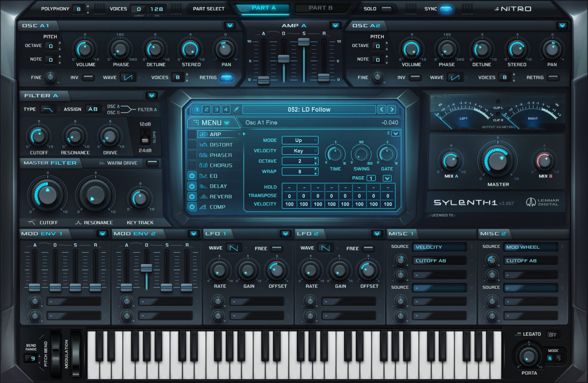Enable OSC A2 Retrig switch
The image size is (588, 383).
pyautogui.click(x=553, y=78)
